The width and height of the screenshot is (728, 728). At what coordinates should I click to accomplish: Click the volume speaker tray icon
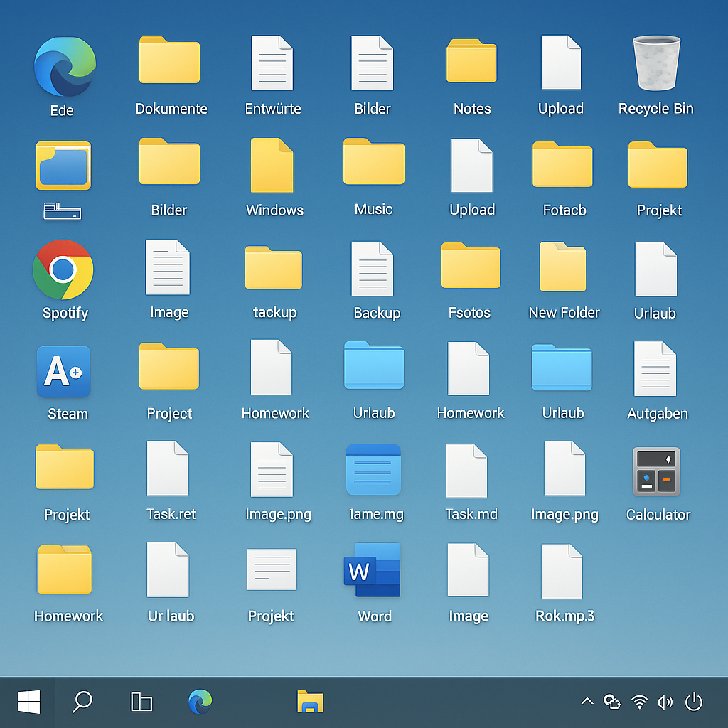665,702
